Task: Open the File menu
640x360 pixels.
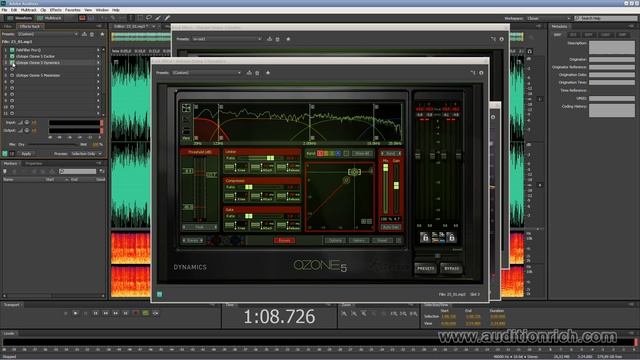Action: tap(4, 10)
